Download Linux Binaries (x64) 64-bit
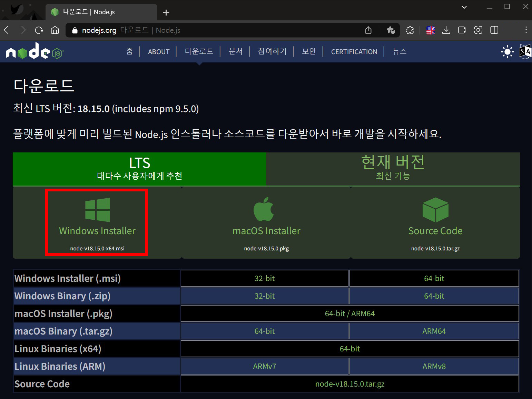Viewport: 532px width, 399px height. coord(350,349)
